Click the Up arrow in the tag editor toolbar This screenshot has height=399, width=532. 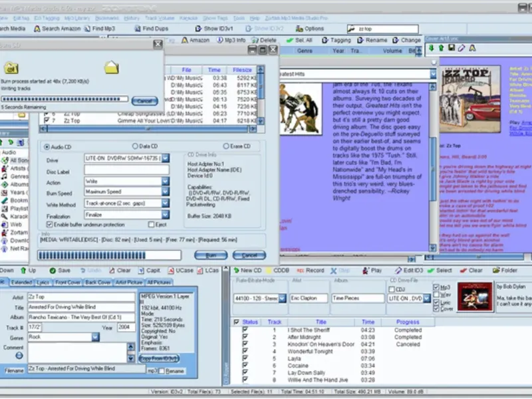click(23, 271)
